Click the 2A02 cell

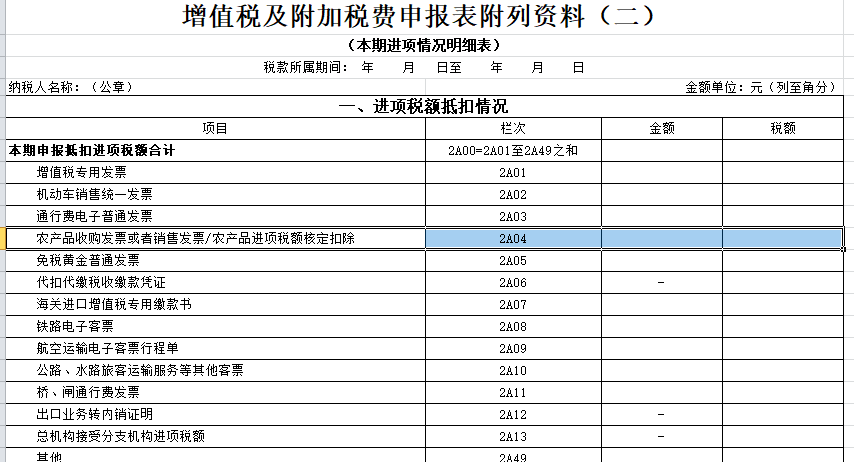point(513,194)
